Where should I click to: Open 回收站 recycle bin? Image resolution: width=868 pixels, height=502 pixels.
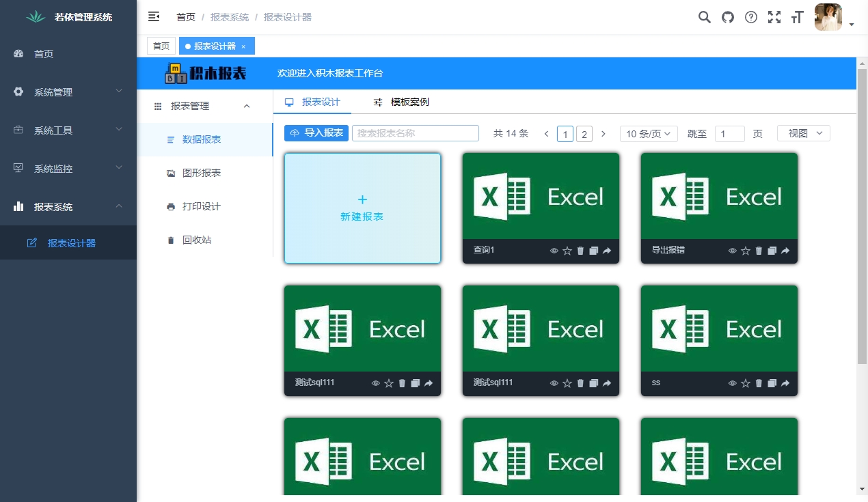[205, 240]
